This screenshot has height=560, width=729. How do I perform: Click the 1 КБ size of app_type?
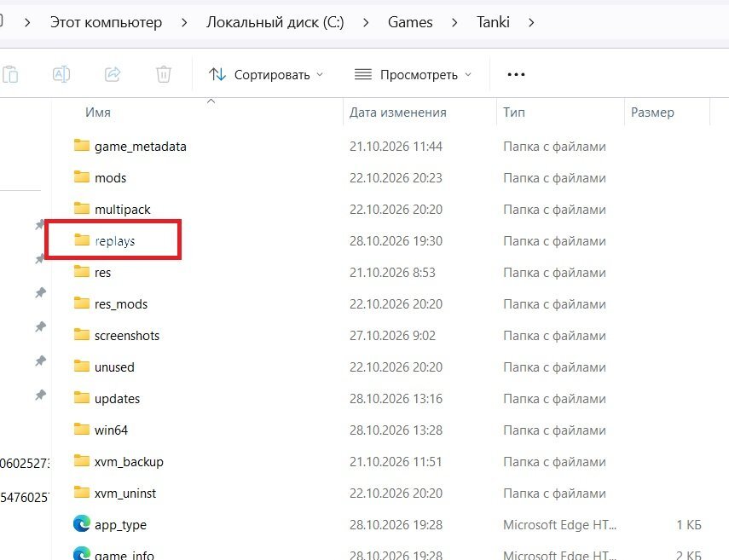click(x=689, y=525)
